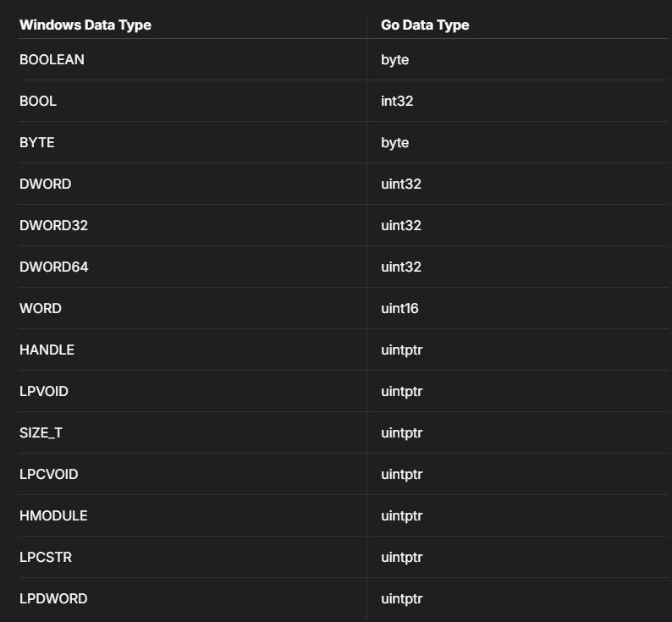Click 'uintptr' in the HANDLE row
Viewport: 672px width, 622px height.
[x=401, y=350]
